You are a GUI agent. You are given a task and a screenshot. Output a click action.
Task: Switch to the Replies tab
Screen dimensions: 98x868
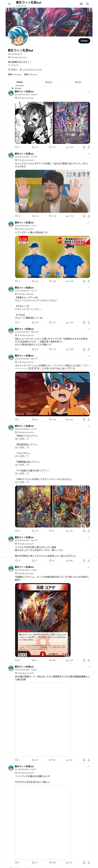pyautogui.click(x=49, y=82)
